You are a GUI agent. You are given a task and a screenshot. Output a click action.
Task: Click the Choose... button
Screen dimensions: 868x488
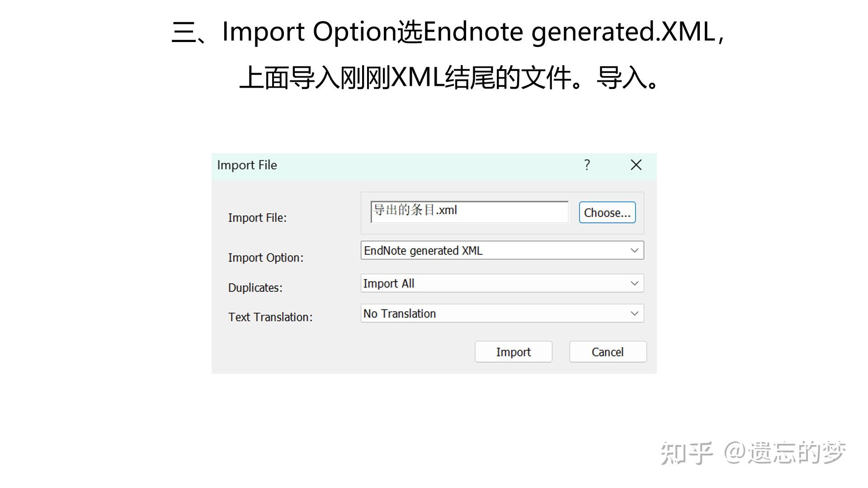607,212
